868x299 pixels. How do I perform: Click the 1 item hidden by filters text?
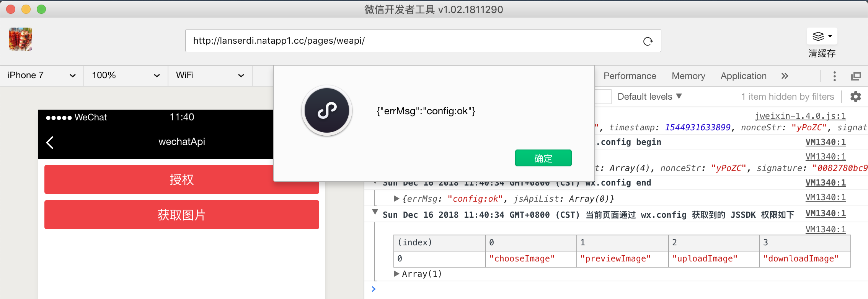coord(787,97)
